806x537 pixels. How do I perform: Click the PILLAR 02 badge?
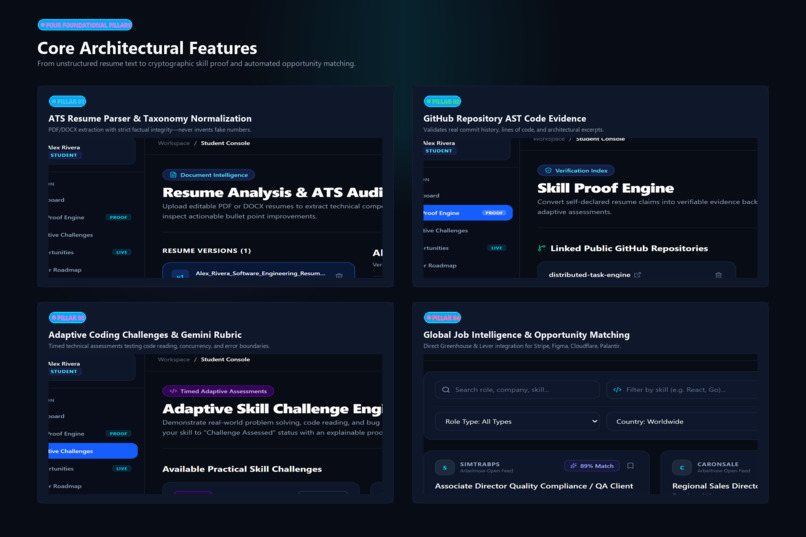coord(442,101)
